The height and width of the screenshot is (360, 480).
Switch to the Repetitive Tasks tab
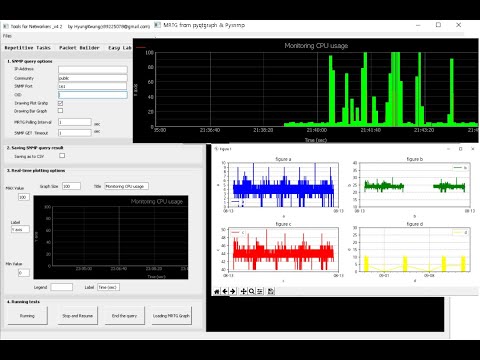pos(28,48)
